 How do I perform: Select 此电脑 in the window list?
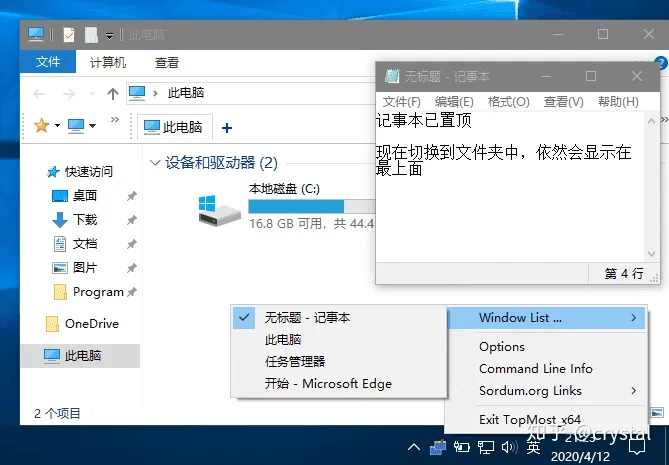(x=339, y=340)
